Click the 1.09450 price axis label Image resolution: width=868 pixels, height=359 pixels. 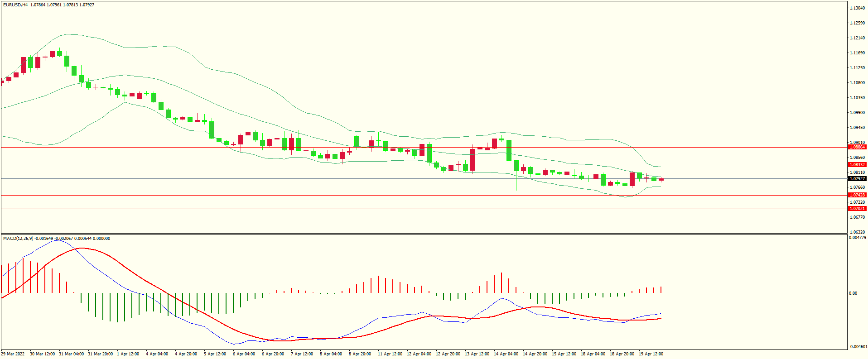point(858,128)
